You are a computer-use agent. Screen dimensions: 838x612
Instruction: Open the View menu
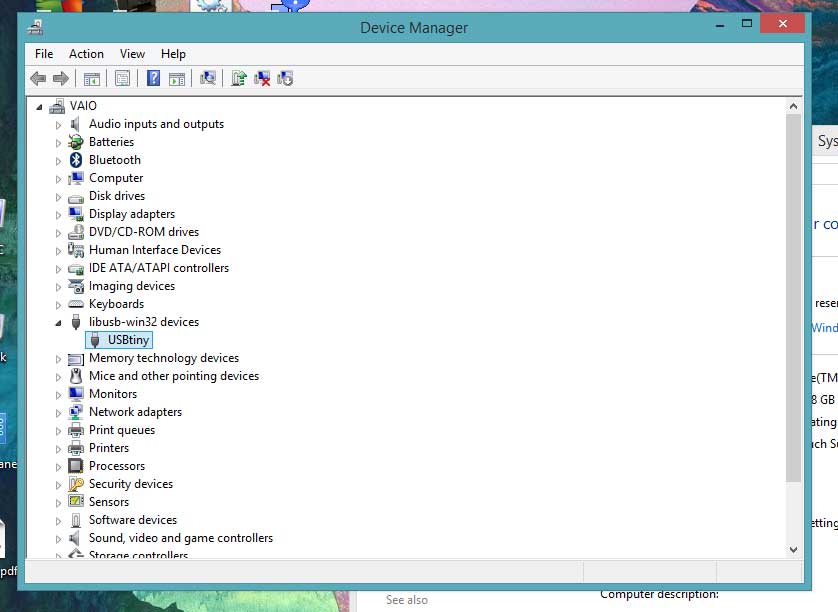click(132, 54)
